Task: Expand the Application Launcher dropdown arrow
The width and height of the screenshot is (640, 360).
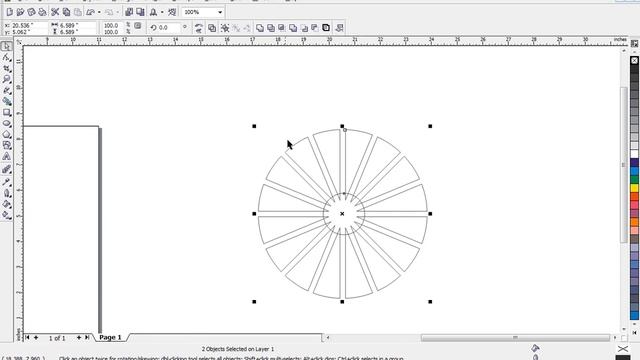Action: [x=162, y=12]
